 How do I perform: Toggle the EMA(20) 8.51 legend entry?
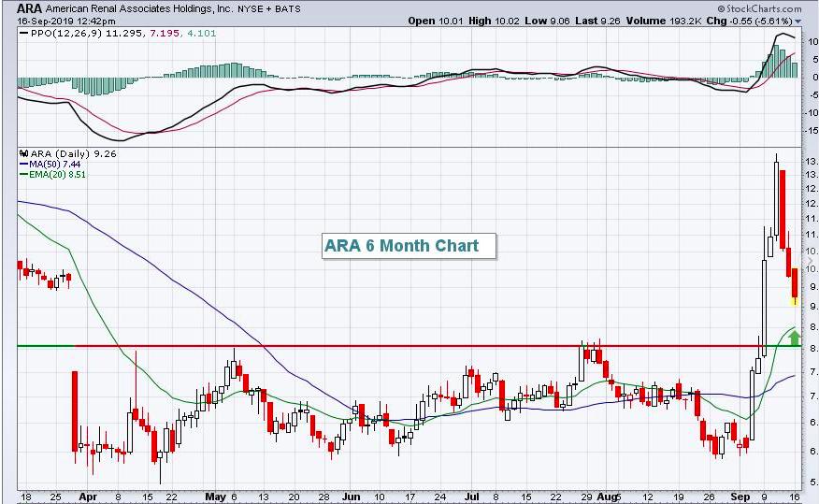coord(52,173)
